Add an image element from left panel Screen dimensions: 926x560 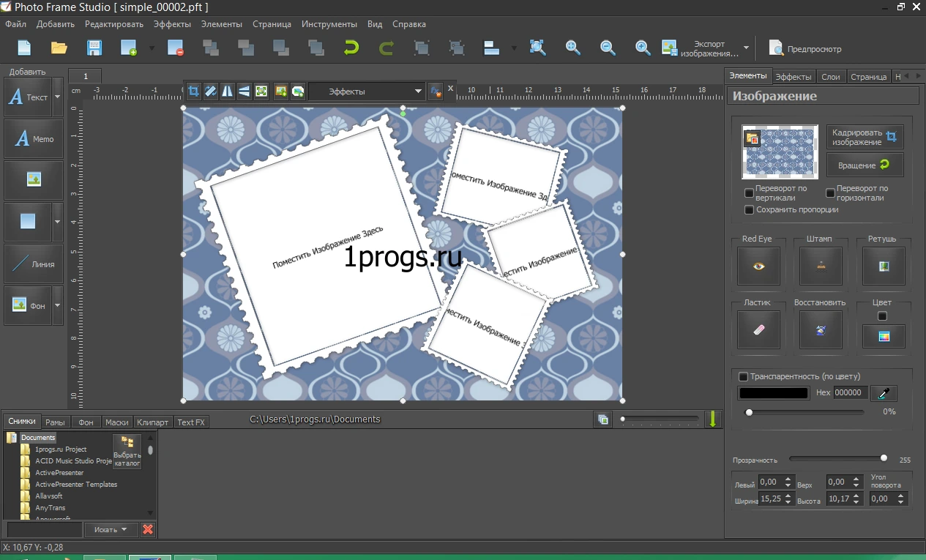[x=34, y=181]
